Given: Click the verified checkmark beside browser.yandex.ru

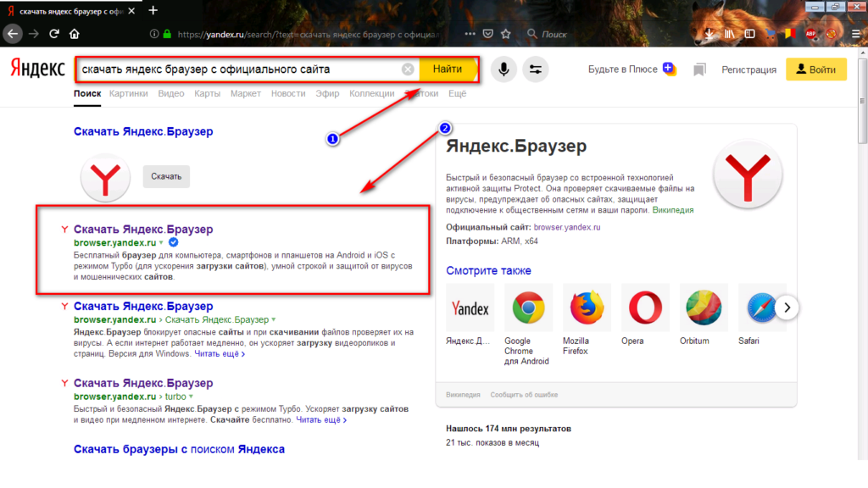Looking at the screenshot, I should pos(173,242).
